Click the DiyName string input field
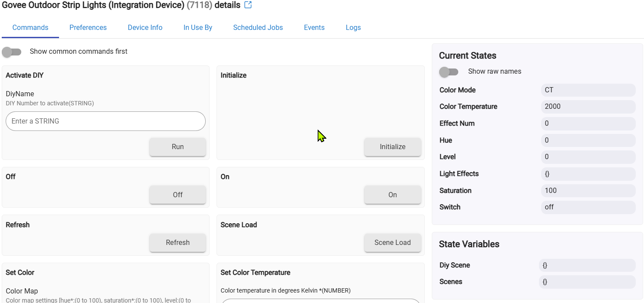The width and height of the screenshot is (644, 303). 105,121
